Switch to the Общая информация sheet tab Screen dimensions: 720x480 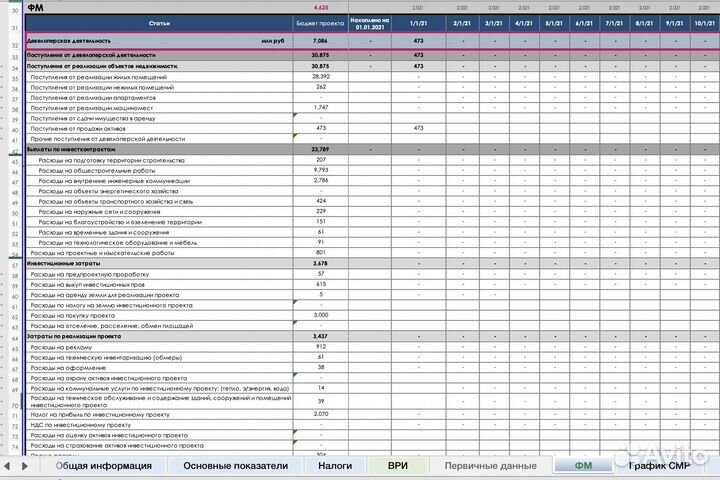[103, 466]
